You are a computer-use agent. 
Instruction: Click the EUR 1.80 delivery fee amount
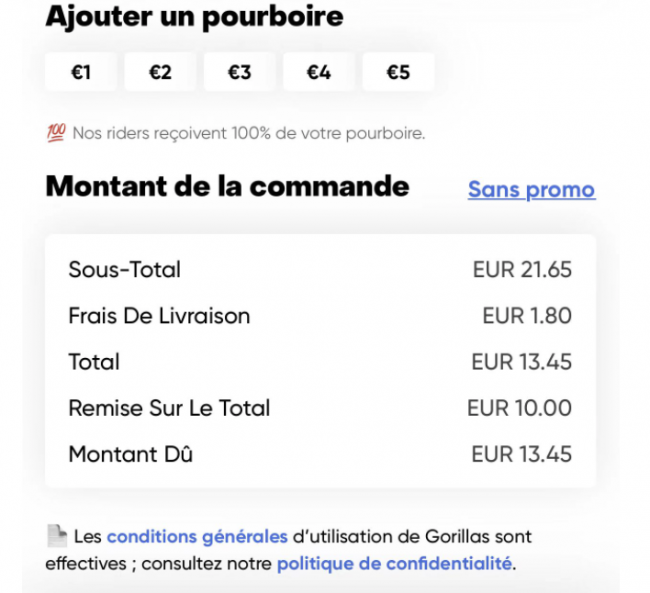pos(527,316)
